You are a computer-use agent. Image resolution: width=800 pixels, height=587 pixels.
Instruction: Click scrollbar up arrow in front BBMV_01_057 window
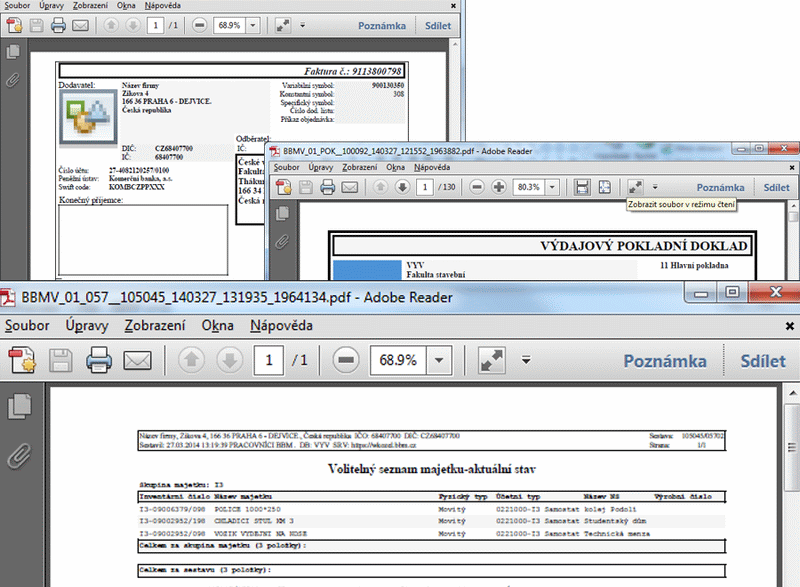[792, 393]
